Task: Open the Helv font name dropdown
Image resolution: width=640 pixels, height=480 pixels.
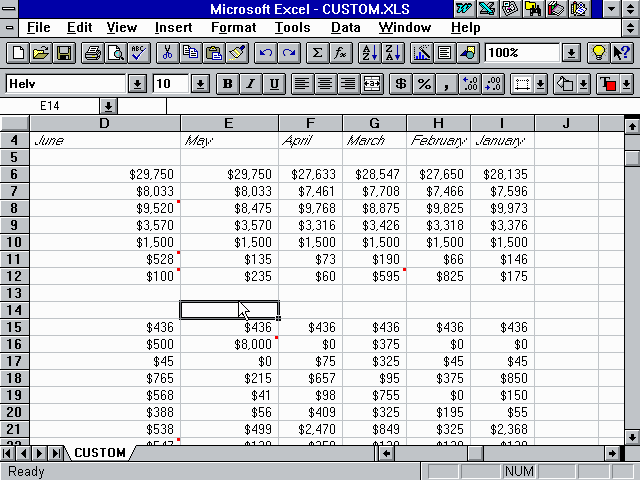Action: [137, 84]
